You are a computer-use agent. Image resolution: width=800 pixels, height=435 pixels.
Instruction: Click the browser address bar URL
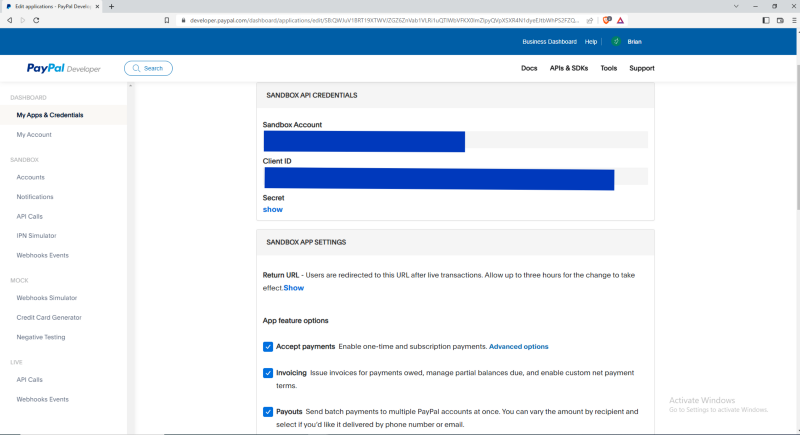point(384,20)
